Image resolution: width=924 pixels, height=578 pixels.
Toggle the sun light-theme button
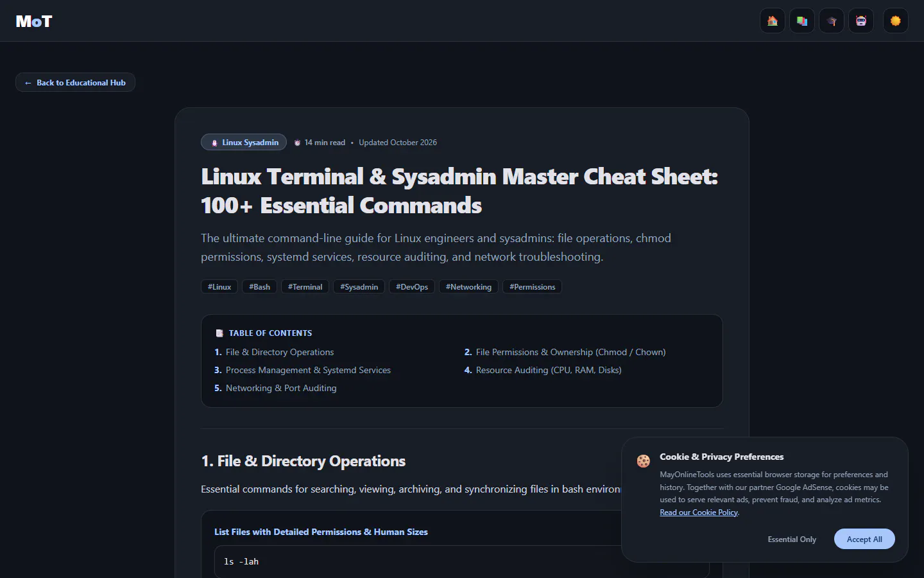tap(896, 21)
